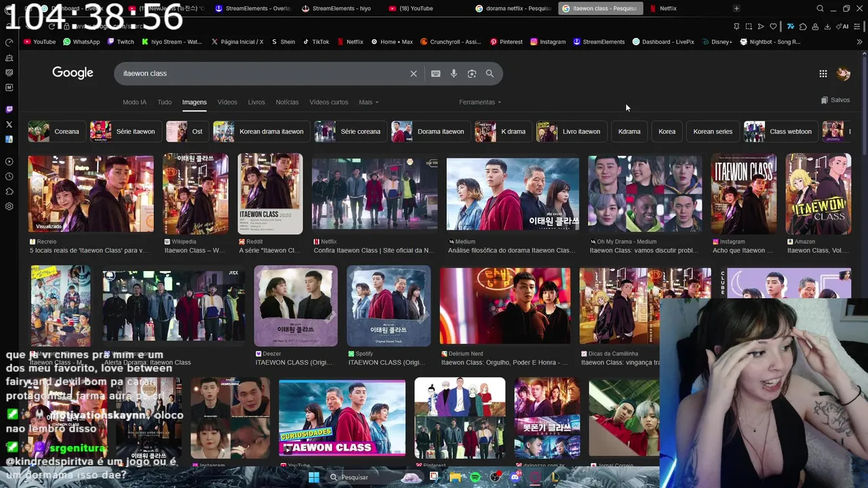Switch to the Vídeos curtos tab
Image resolution: width=868 pixels, height=488 pixels.
point(329,102)
